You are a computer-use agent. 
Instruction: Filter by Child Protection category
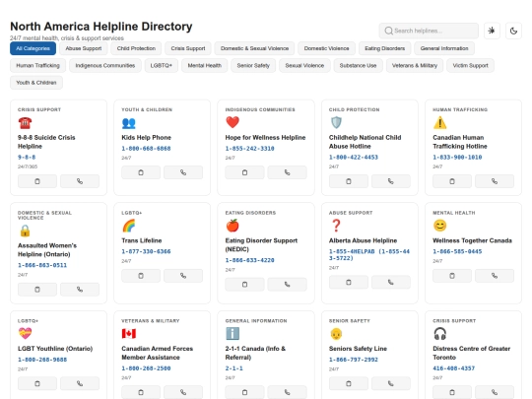pos(136,48)
